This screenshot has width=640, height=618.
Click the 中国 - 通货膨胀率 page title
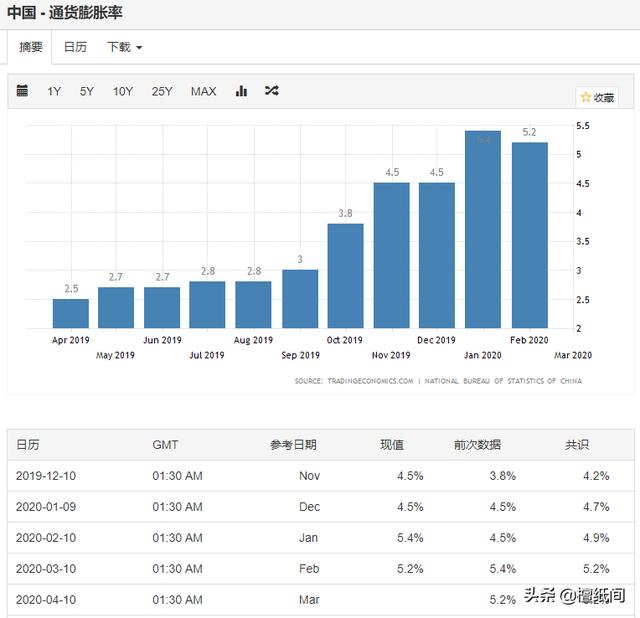64,12
